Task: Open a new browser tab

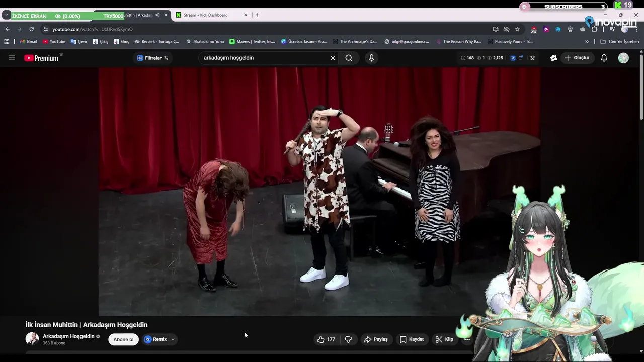Action: click(258, 15)
